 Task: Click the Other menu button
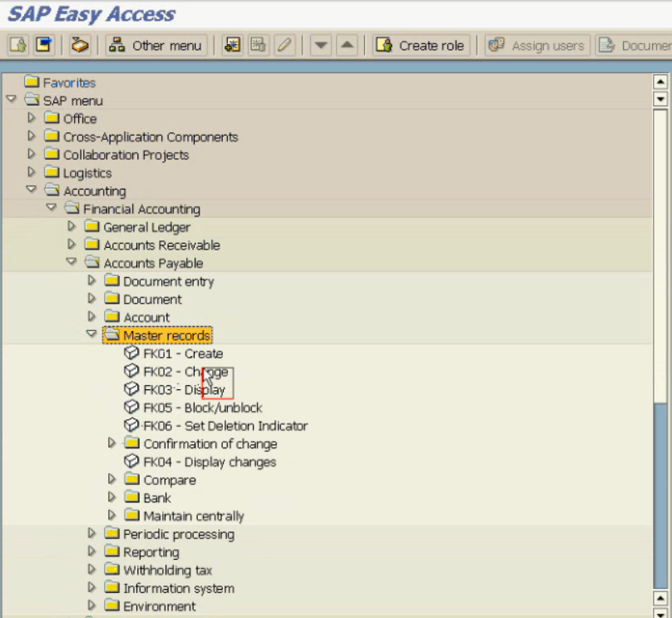click(x=156, y=45)
